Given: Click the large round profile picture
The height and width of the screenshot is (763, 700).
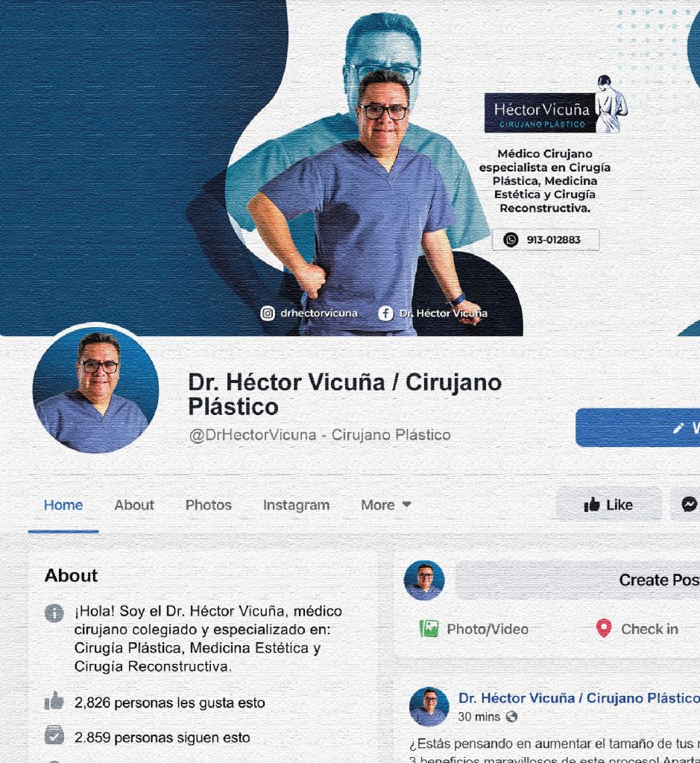Looking at the screenshot, I should [x=95, y=390].
